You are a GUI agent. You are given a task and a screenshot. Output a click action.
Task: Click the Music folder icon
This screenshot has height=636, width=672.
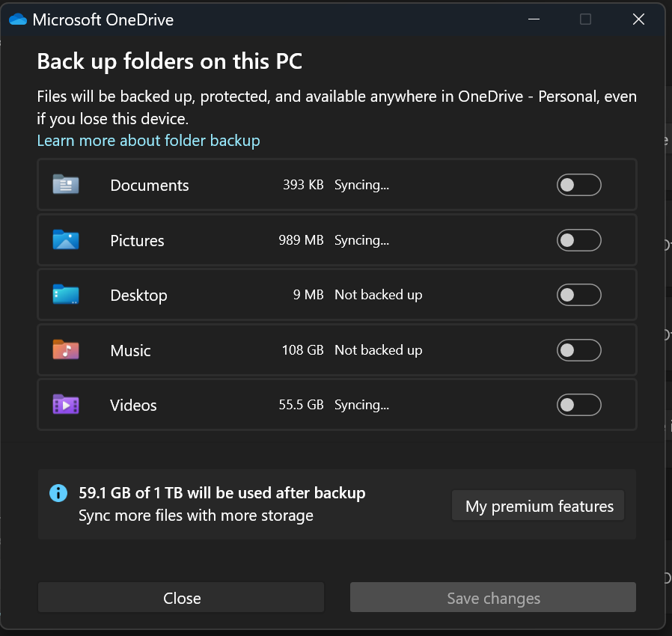pos(66,349)
